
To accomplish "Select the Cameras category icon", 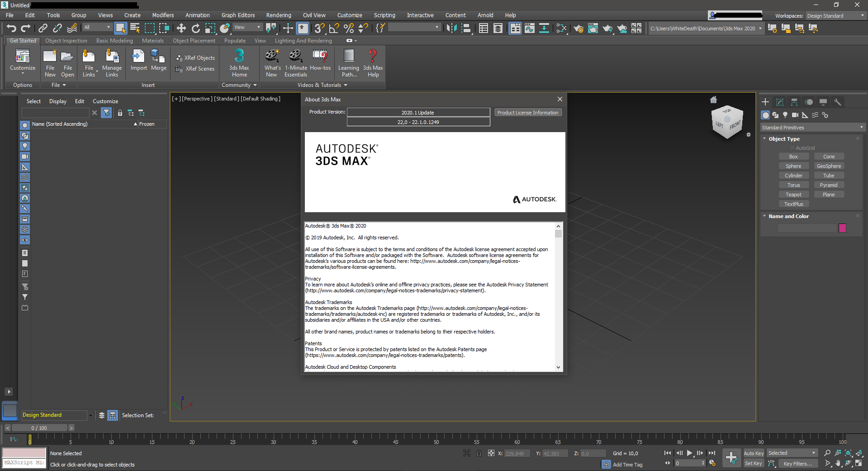I will [795, 115].
